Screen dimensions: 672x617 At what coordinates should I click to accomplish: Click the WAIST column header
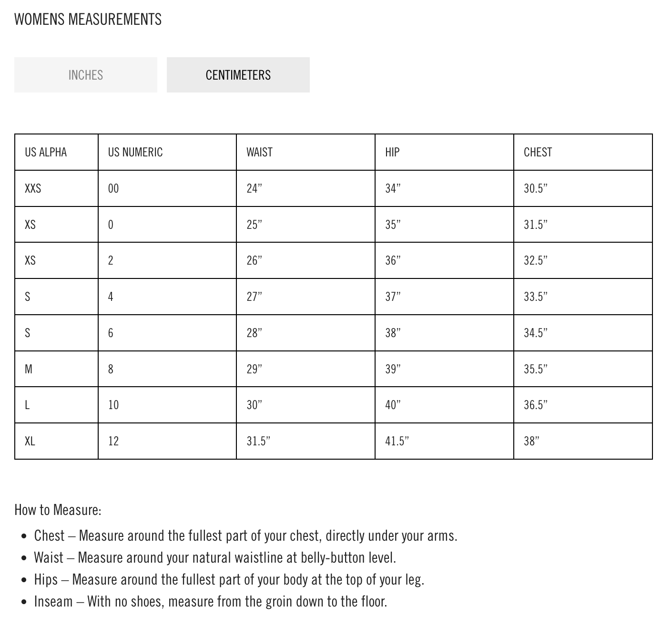click(259, 152)
